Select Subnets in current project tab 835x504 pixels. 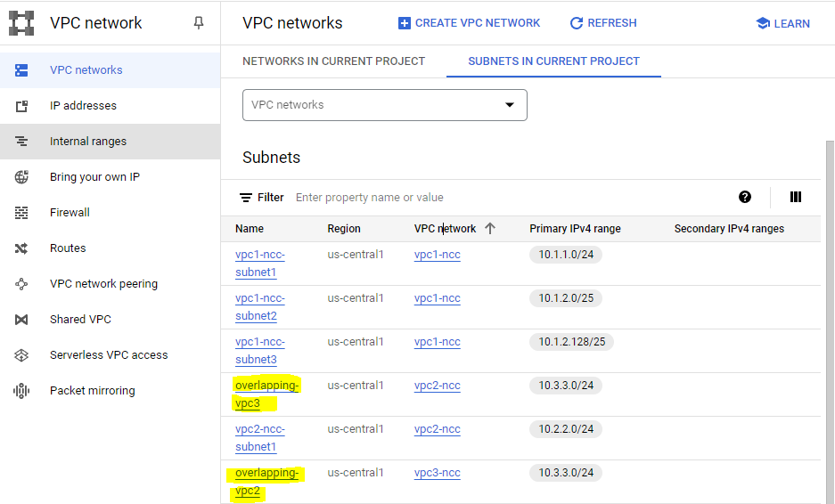point(553,61)
